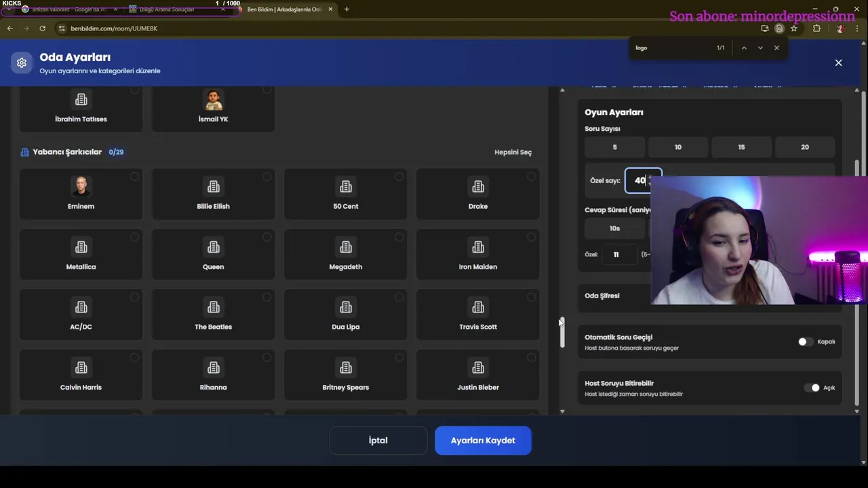Screen dimensions: 868x488
Task: Open site info icon in address bar
Action: pyautogui.click(x=62, y=28)
